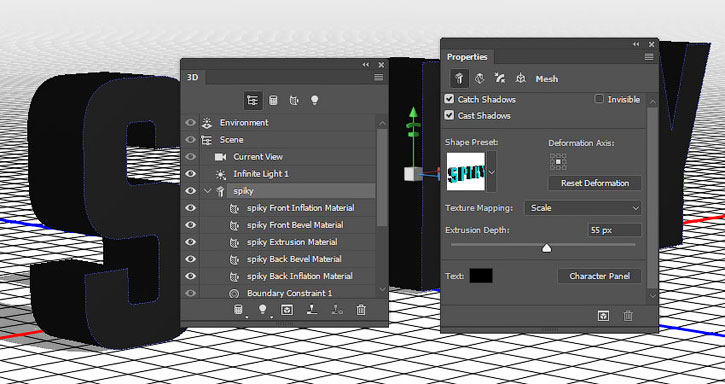This screenshot has height=384, width=725.
Task: Open Character Panel button
Action: coord(599,276)
